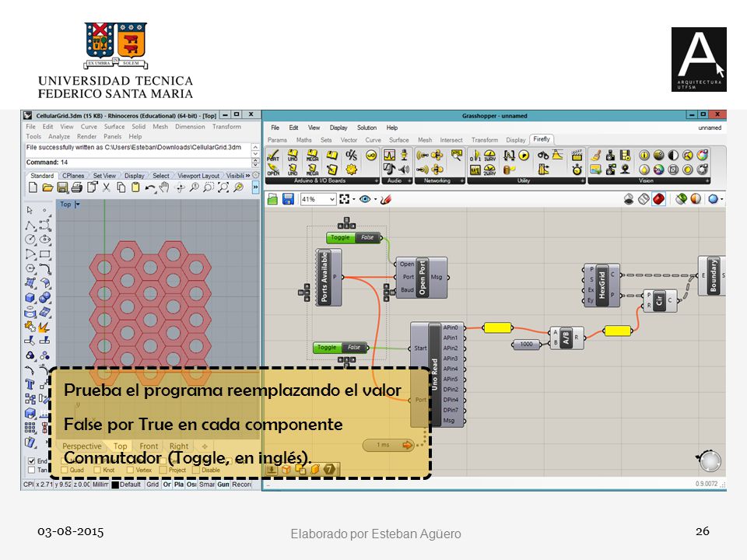This screenshot has height=560, width=747.
Task: Click Grasshopper canvas Save floppy icon
Action: (x=288, y=199)
